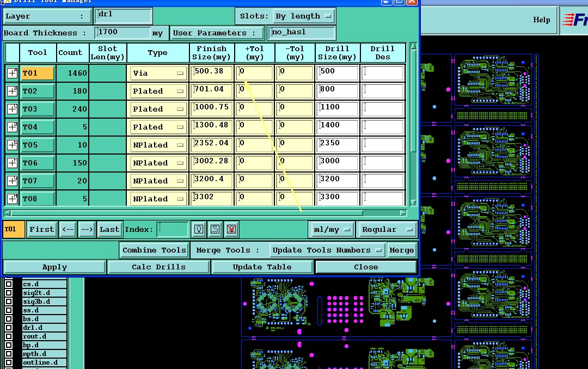
Task: Click the Combine Tools button
Action: point(154,250)
